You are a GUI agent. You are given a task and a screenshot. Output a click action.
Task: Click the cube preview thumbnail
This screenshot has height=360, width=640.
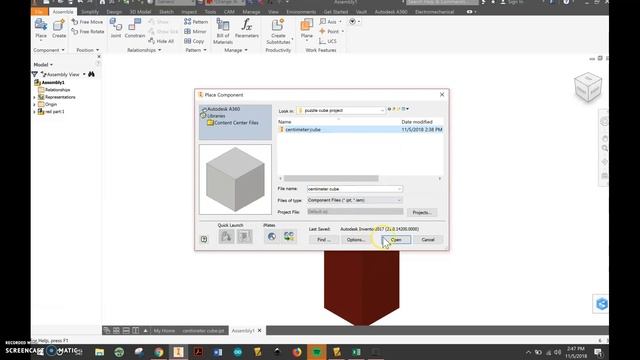[x=235, y=180]
